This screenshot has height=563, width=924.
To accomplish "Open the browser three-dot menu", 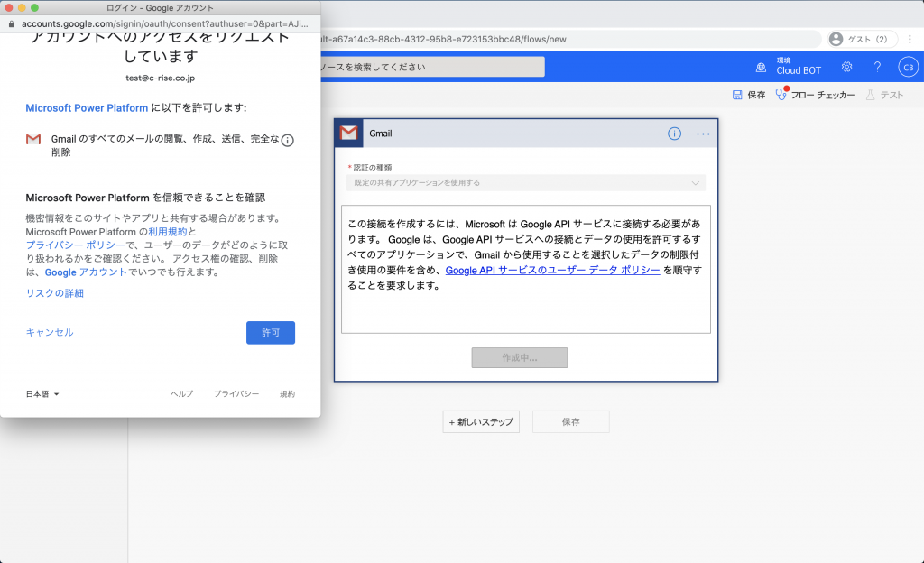I will coord(910,39).
